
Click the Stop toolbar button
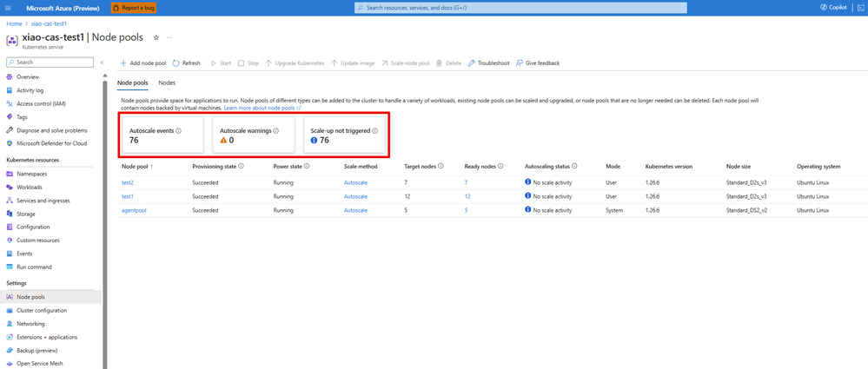(248, 63)
